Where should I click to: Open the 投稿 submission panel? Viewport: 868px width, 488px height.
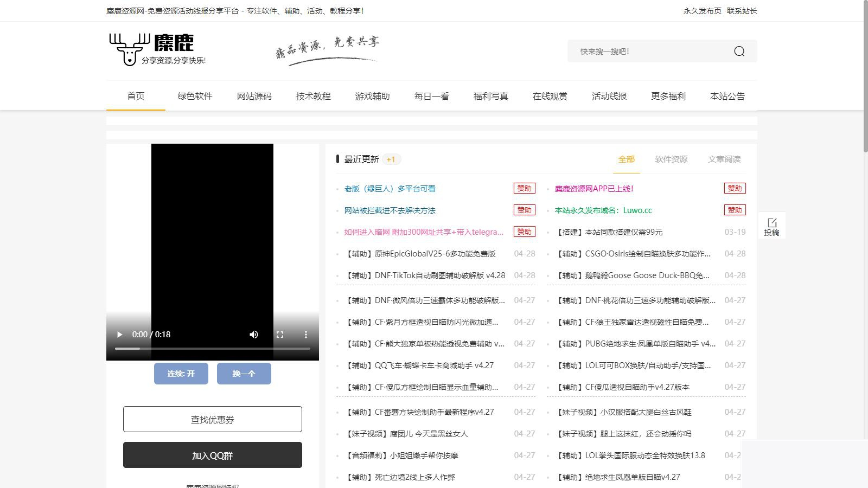772,225
